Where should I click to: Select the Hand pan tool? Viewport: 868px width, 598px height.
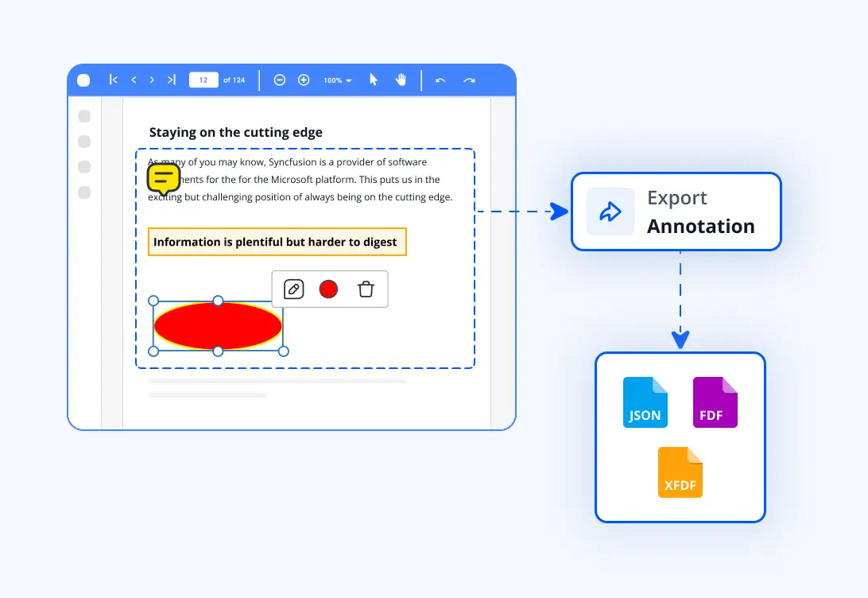[401, 80]
